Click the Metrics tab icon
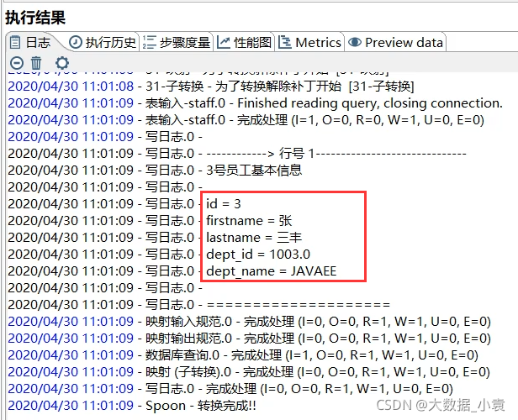The width and height of the screenshot is (518, 420). pos(284,42)
